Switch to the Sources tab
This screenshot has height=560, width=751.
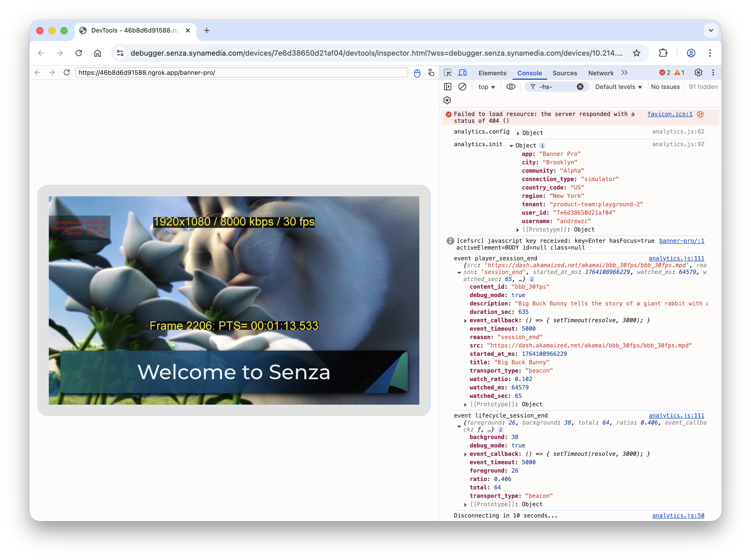pyautogui.click(x=565, y=73)
